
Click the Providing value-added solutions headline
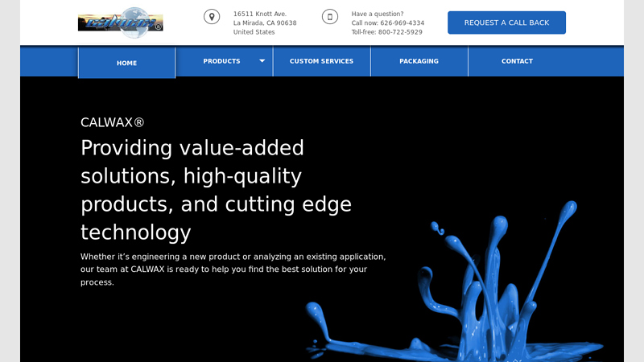(216, 190)
